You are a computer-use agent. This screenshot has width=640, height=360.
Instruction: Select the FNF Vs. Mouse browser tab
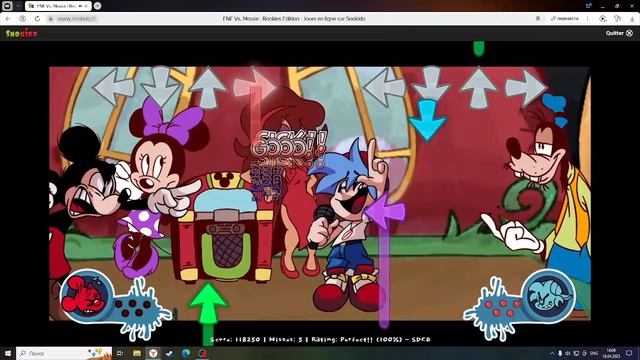(x=57, y=6)
